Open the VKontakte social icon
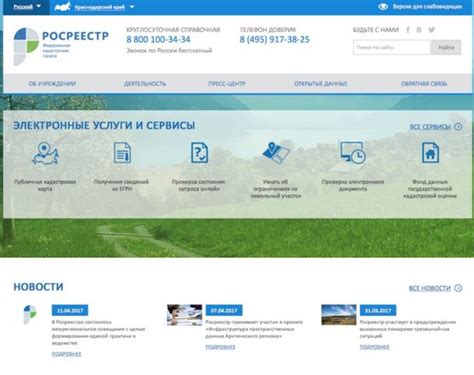 click(419, 30)
